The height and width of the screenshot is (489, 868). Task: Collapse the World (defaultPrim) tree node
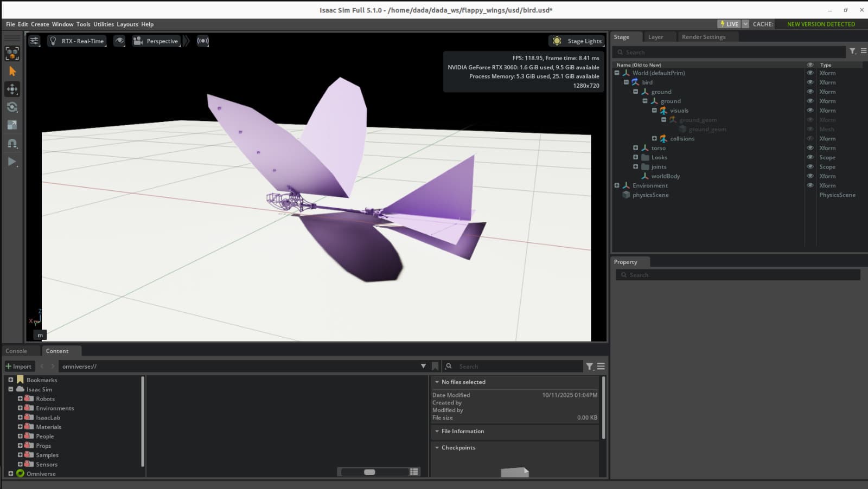[617, 73]
